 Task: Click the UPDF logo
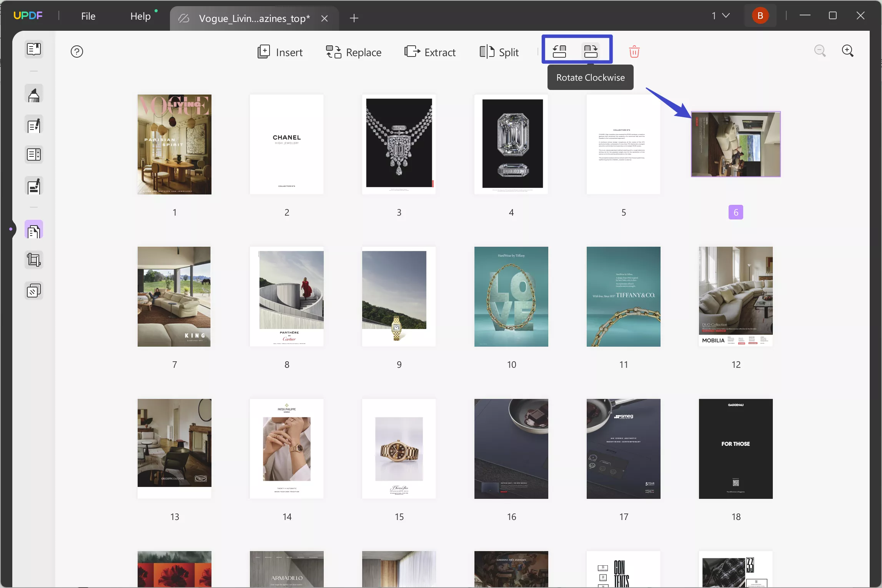point(28,16)
